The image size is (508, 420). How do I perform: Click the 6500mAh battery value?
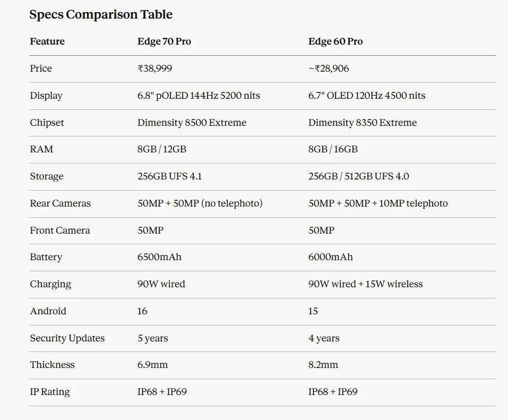tap(159, 257)
